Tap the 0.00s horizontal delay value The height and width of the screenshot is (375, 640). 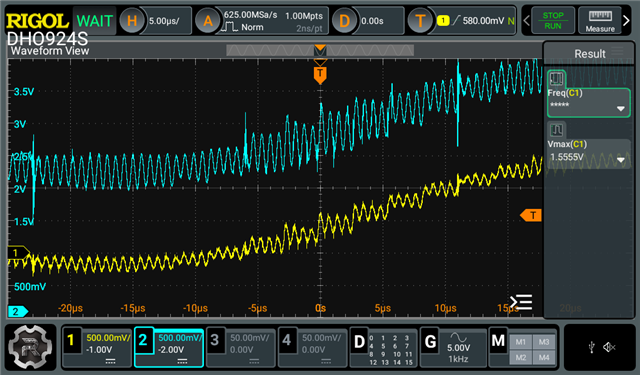[x=372, y=21]
